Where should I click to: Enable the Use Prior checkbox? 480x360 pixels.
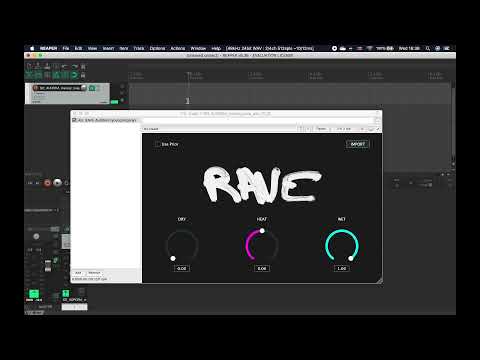point(157,144)
